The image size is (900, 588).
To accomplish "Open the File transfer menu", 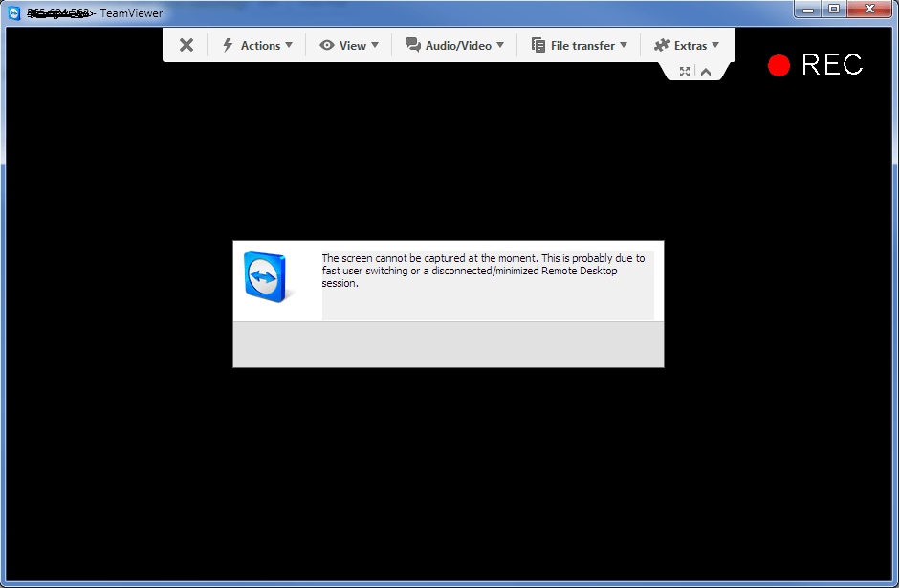I will (x=578, y=45).
